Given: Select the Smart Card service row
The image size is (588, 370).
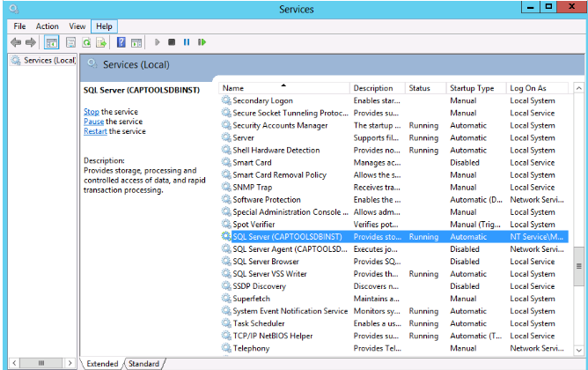Looking at the screenshot, I should click(x=393, y=162).
